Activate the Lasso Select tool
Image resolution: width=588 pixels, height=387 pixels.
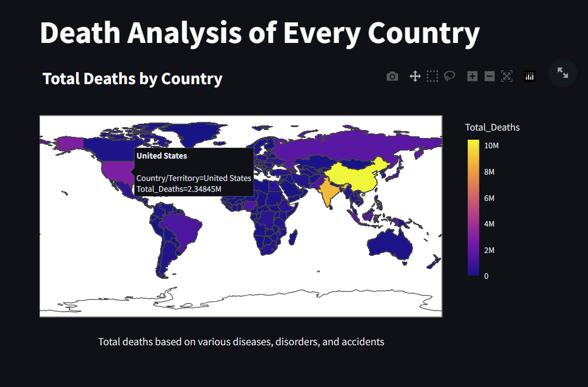tap(449, 77)
